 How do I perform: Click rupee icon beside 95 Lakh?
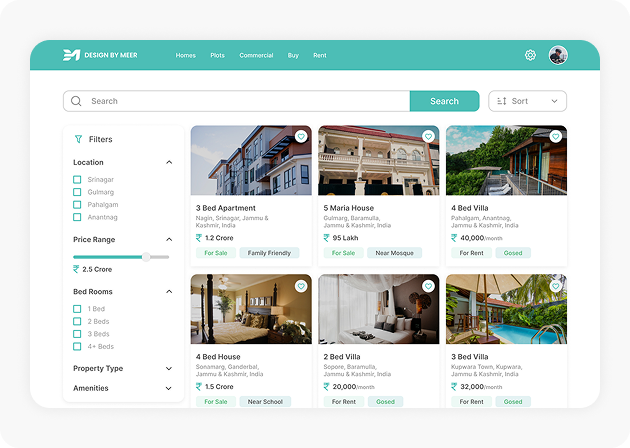pyautogui.click(x=326, y=238)
